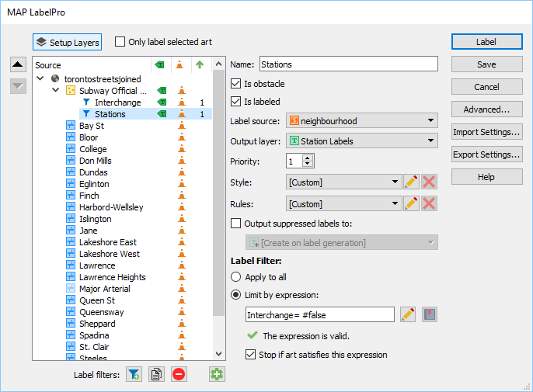Enable Output suppressed labels to
This screenshot has height=392, width=533.
(x=235, y=224)
